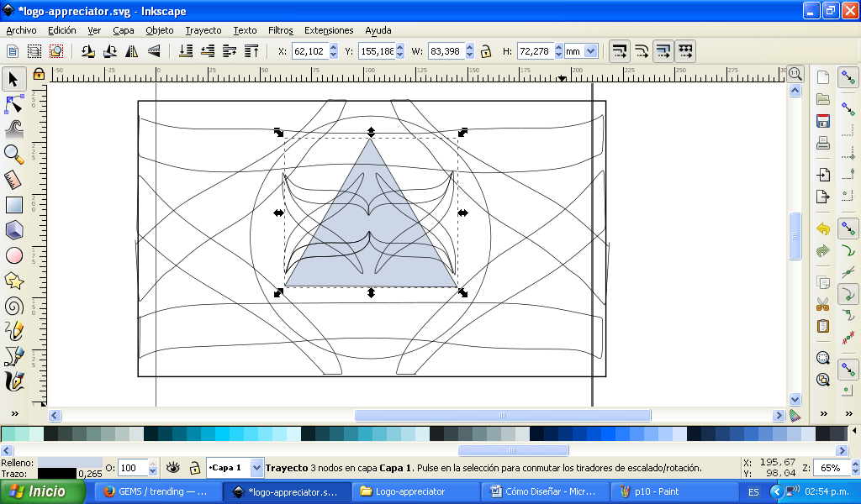Click the Deselect icon in toolbar
The image size is (861, 504).
click(56, 51)
